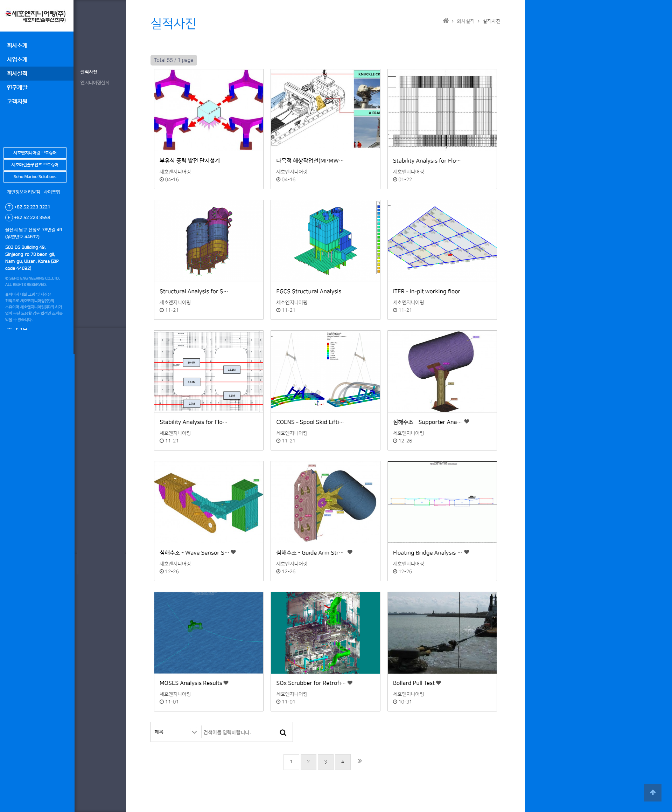The width and height of the screenshot is (672, 812).
Task: Click the home icon in breadcrumb
Action: click(446, 21)
